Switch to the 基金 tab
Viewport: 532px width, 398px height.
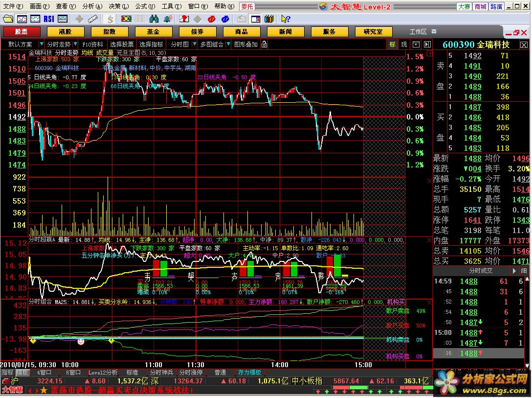(x=154, y=32)
